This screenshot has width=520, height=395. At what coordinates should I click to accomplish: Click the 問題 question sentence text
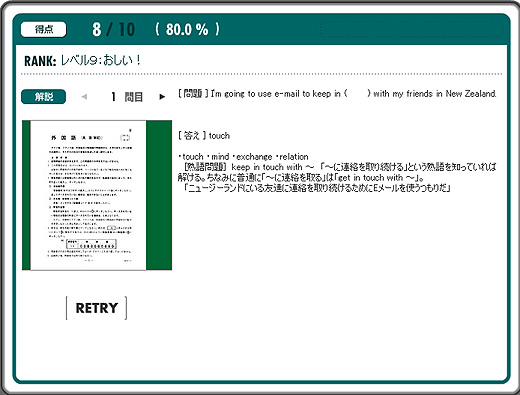pos(337,94)
